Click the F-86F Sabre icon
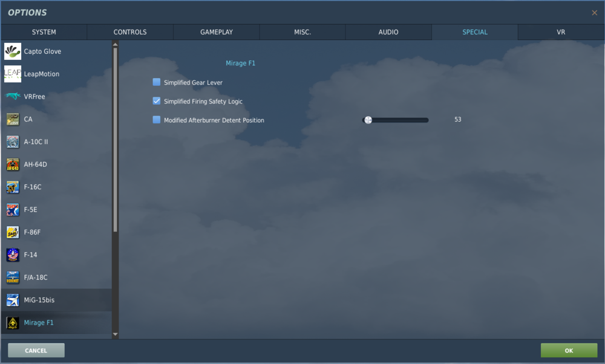 pyautogui.click(x=12, y=232)
